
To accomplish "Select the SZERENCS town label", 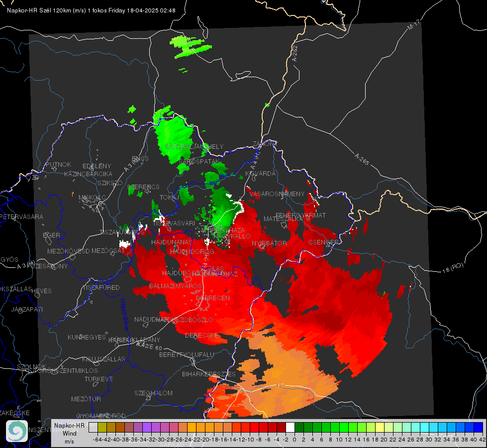I will (x=143, y=187).
